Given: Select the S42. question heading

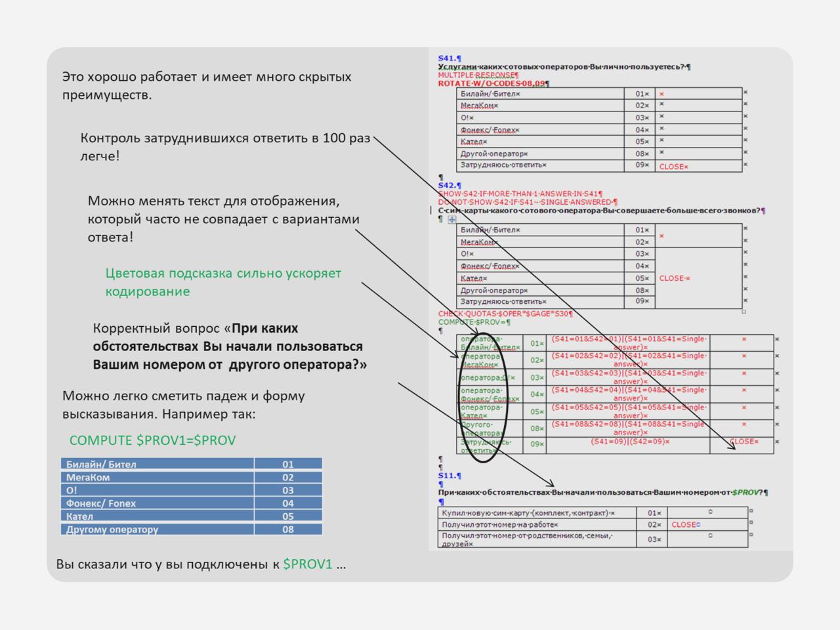Looking at the screenshot, I should [x=450, y=186].
